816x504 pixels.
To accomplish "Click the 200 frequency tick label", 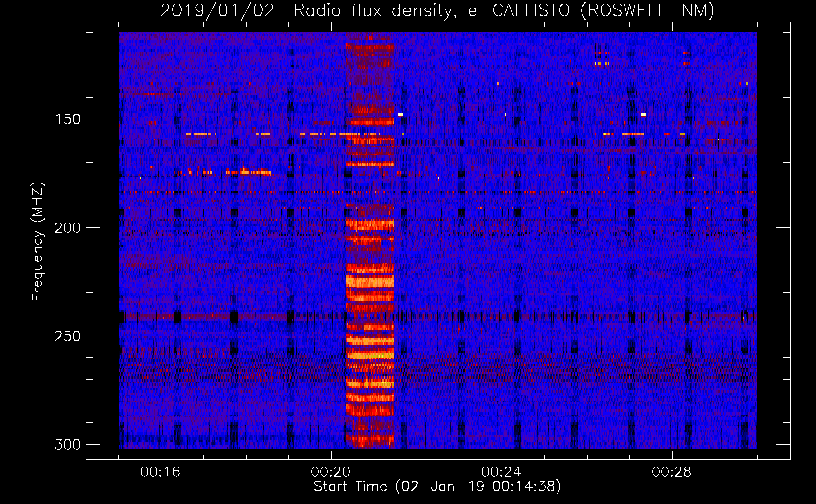I will point(68,228).
